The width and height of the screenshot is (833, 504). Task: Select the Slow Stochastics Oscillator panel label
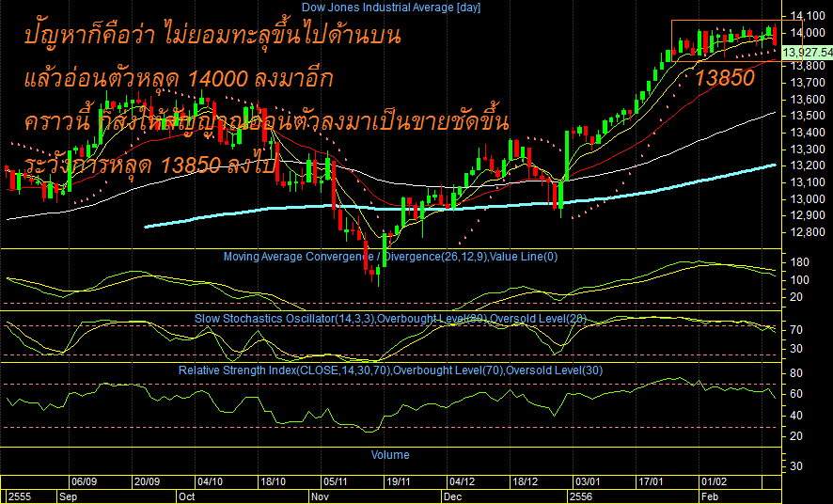click(390, 319)
